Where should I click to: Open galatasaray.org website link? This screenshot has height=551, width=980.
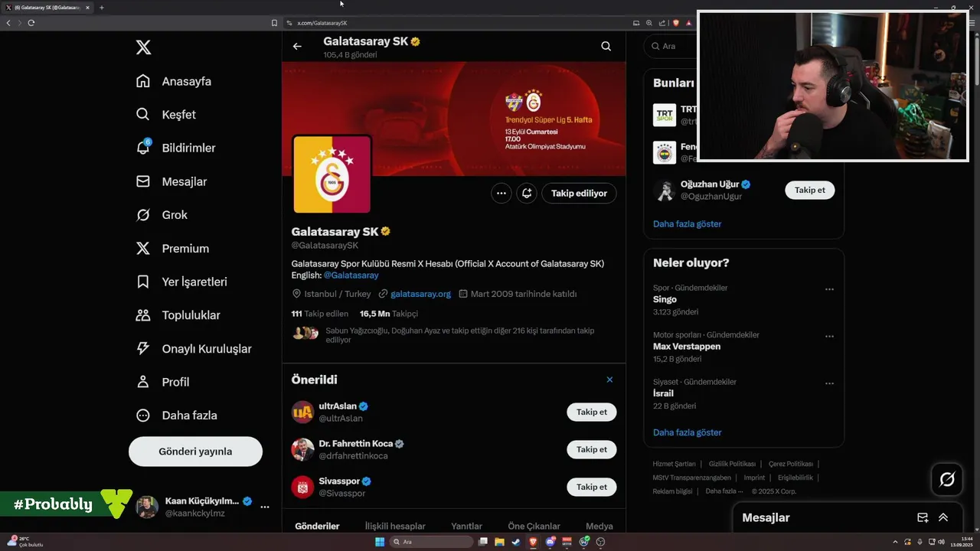click(420, 294)
